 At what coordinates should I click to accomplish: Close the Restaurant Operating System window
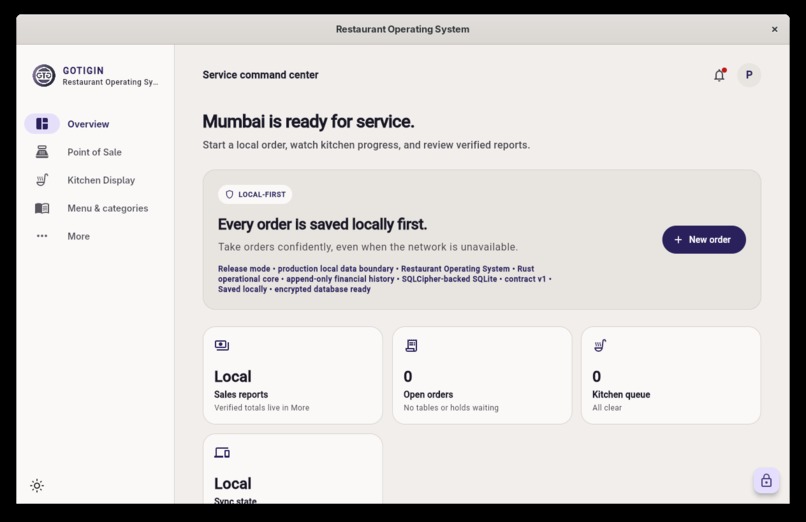point(775,29)
